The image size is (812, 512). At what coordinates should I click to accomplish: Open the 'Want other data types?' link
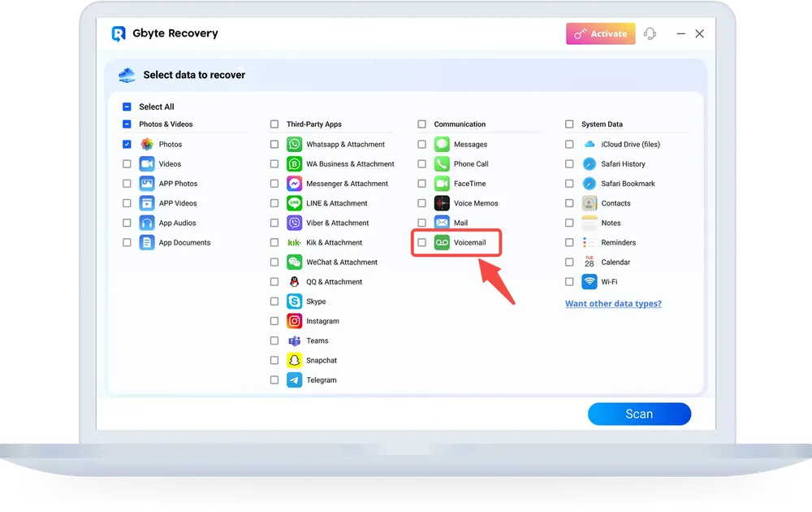click(613, 304)
